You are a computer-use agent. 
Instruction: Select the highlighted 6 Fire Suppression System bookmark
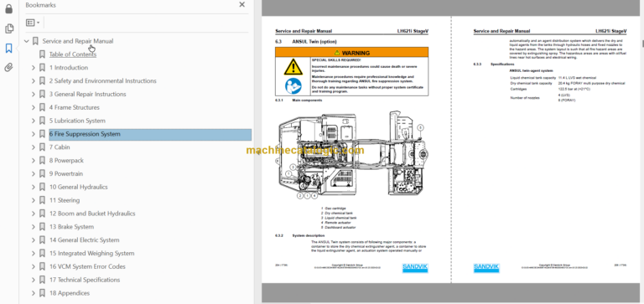(150, 134)
